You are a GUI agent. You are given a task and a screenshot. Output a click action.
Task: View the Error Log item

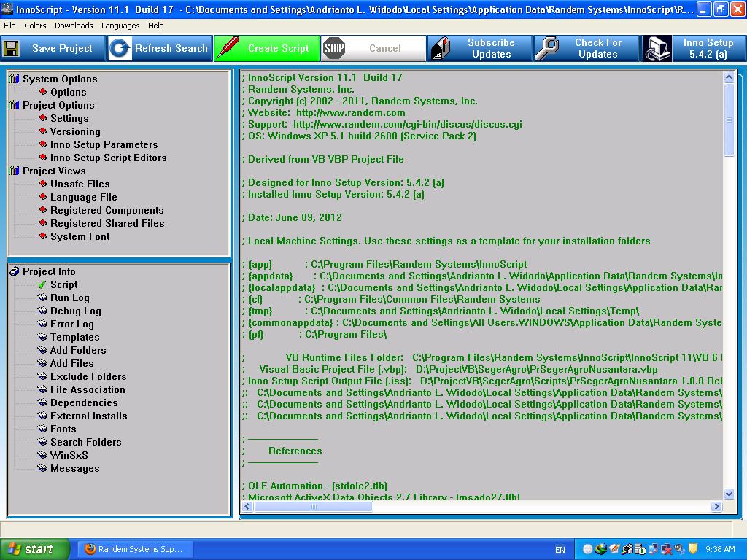pyautogui.click(x=72, y=324)
